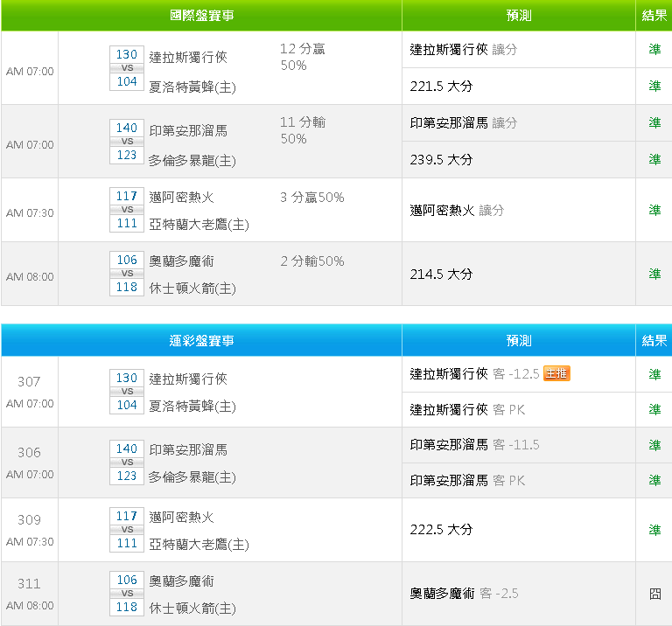Select 夏洛特黃蜂(主) in the 國際盤 table
Image resolution: width=672 pixels, height=626 pixels.
click(x=192, y=87)
